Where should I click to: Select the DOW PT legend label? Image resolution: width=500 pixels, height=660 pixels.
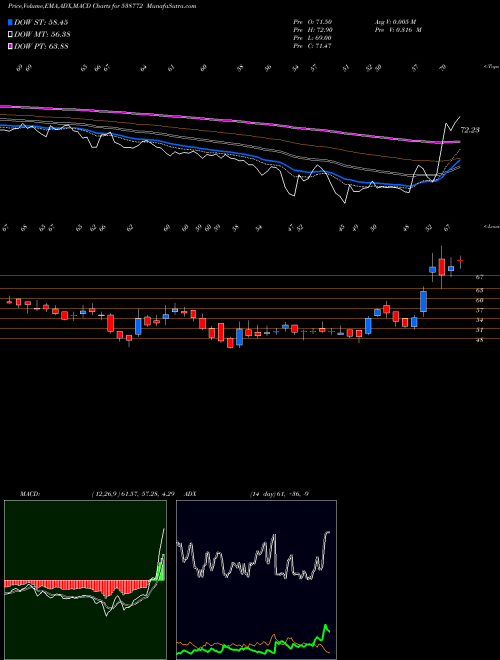click(41, 46)
